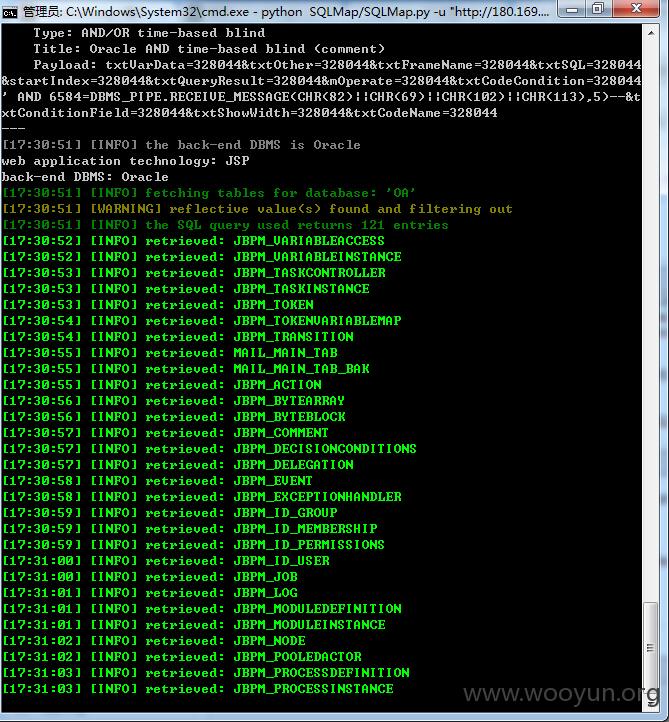Click retrieved JBPM_ID_MEMBERSHIP entry
The width and height of the screenshot is (669, 722).
(x=190, y=529)
